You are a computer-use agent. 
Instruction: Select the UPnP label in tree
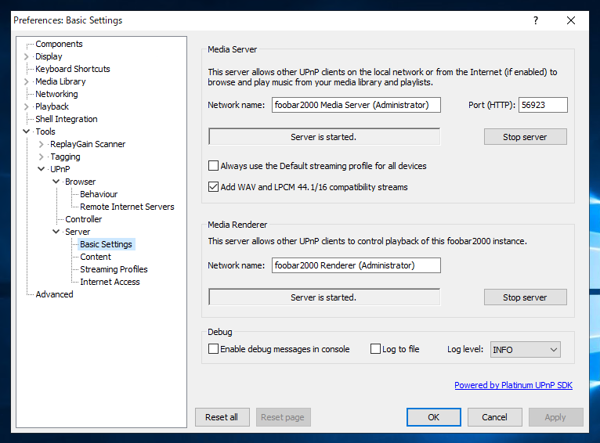pos(60,169)
